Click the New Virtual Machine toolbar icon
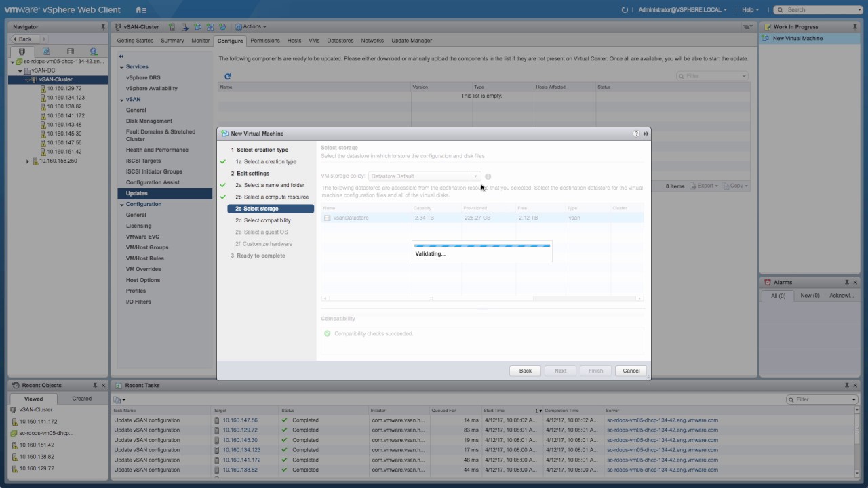The height and width of the screenshot is (488, 868). [x=197, y=27]
